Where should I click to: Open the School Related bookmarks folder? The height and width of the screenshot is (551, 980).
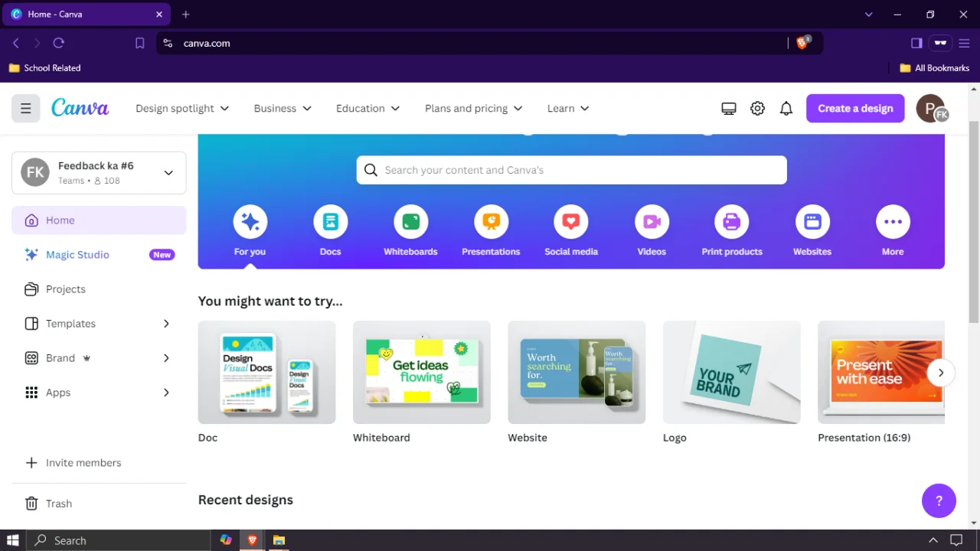44,68
